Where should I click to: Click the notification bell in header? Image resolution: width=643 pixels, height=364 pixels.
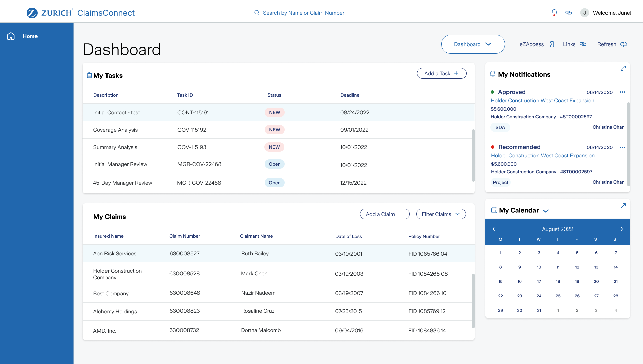(554, 13)
